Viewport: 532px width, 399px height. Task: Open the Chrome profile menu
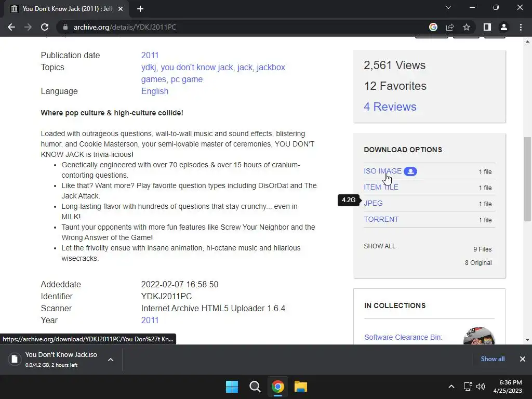(x=504, y=27)
